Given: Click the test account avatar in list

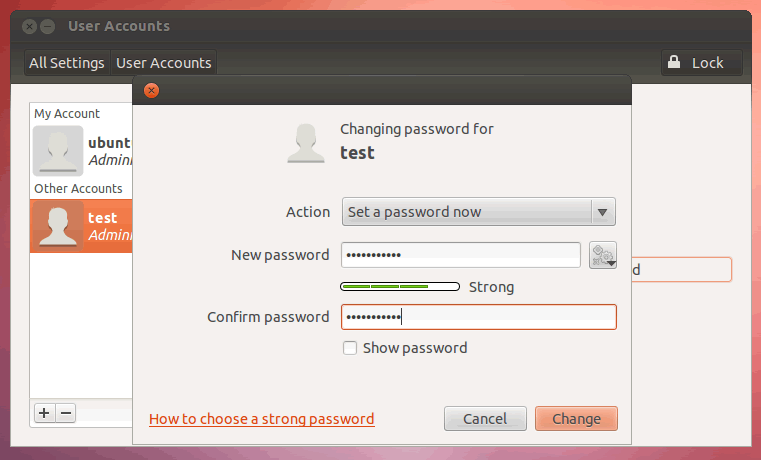Looking at the screenshot, I should pos(58,225).
